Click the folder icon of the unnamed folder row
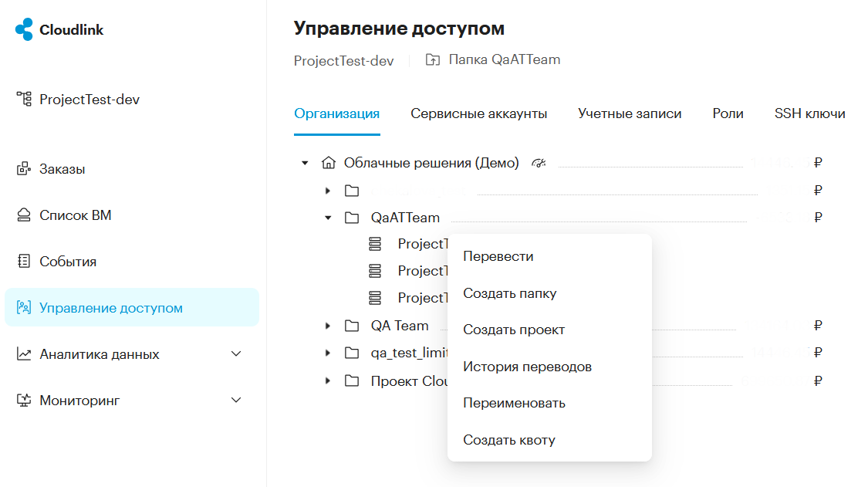The width and height of the screenshot is (868, 487). 352,191
